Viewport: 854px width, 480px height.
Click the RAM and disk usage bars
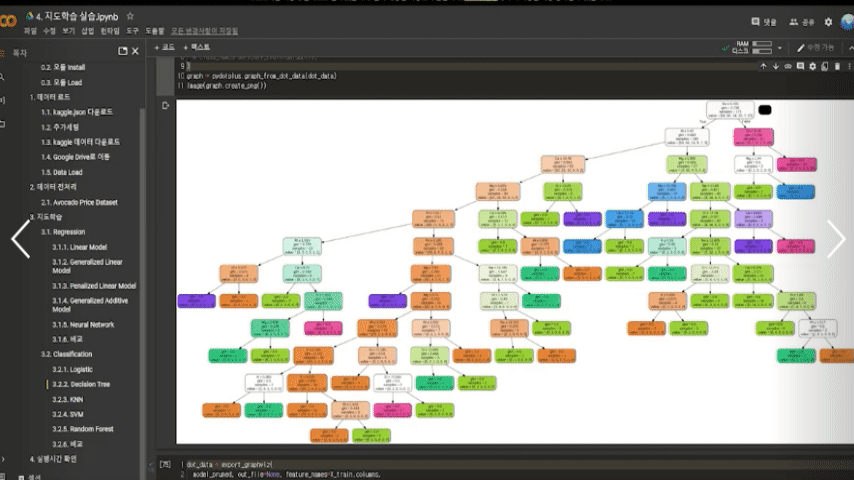click(761, 47)
